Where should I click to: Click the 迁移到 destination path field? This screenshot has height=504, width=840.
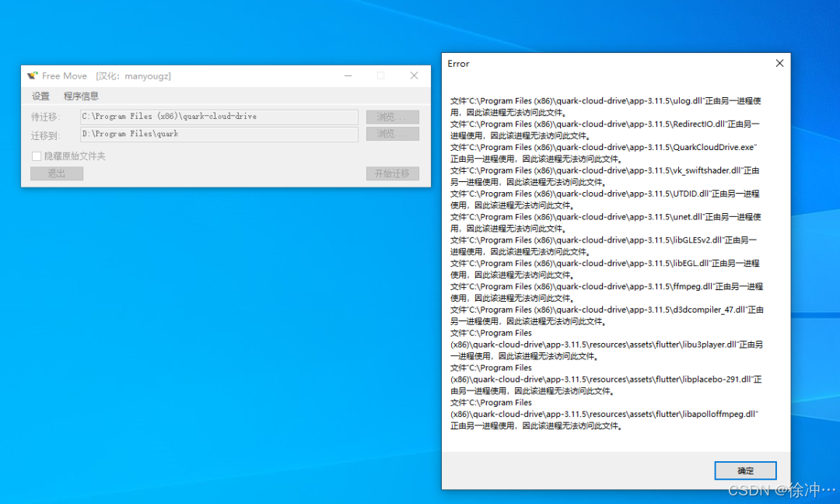point(219,134)
